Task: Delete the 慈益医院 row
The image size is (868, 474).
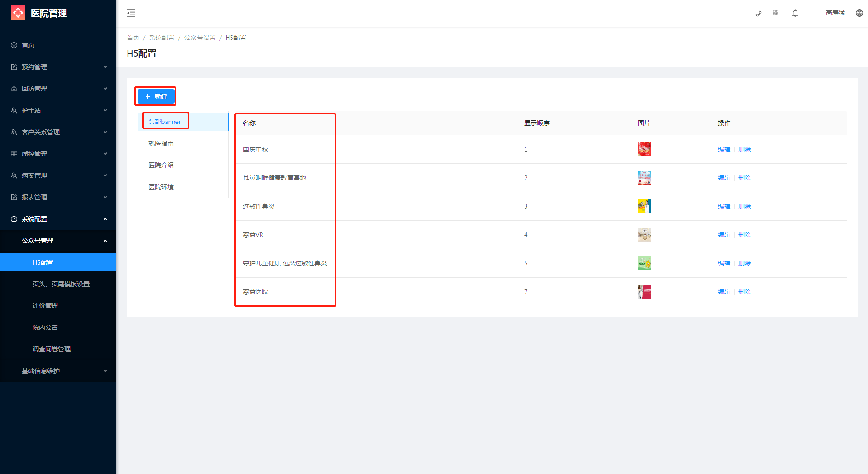Action: (744, 292)
